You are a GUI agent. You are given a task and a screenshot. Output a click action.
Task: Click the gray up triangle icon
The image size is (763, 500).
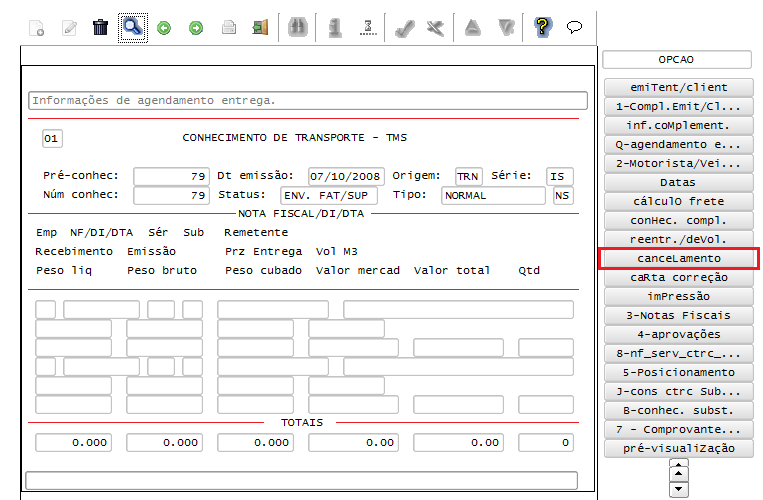click(472, 28)
